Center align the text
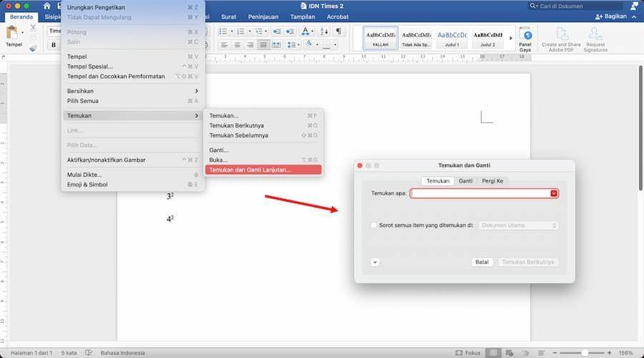This screenshot has width=644, height=358. pyautogui.click(x=238, y=45)
